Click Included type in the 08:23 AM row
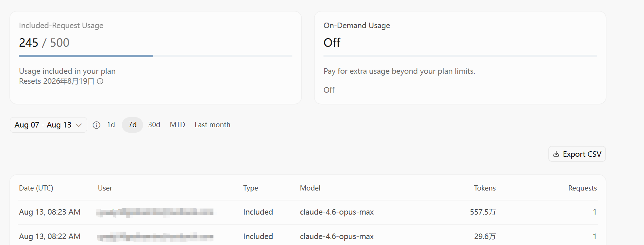The width and height of the screenshot is (644, 245). (x=258, y=212)
